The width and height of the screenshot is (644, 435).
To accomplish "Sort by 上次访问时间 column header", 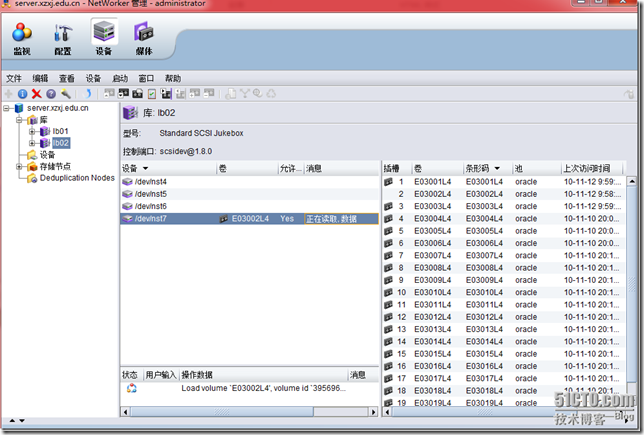I will pyautogui.click(x=592, y=168).
